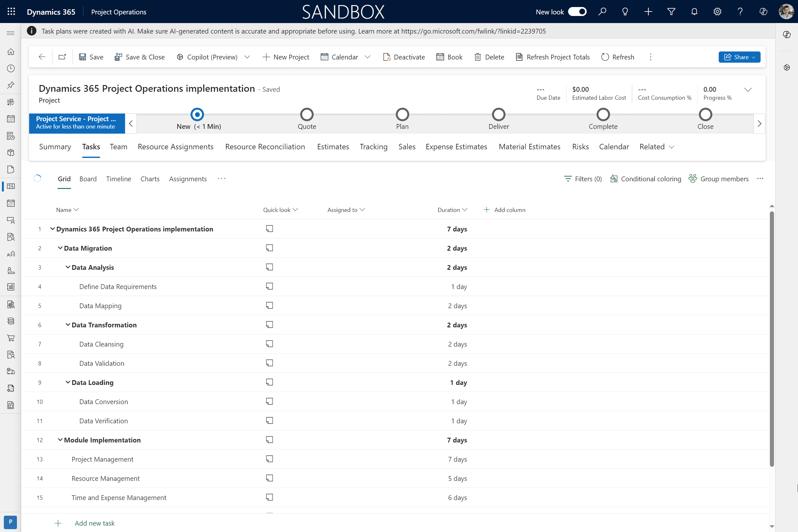The height and width of the screenshot is (532, 798).
Task: Click Save & Close
Action: (x=139, y=57)
